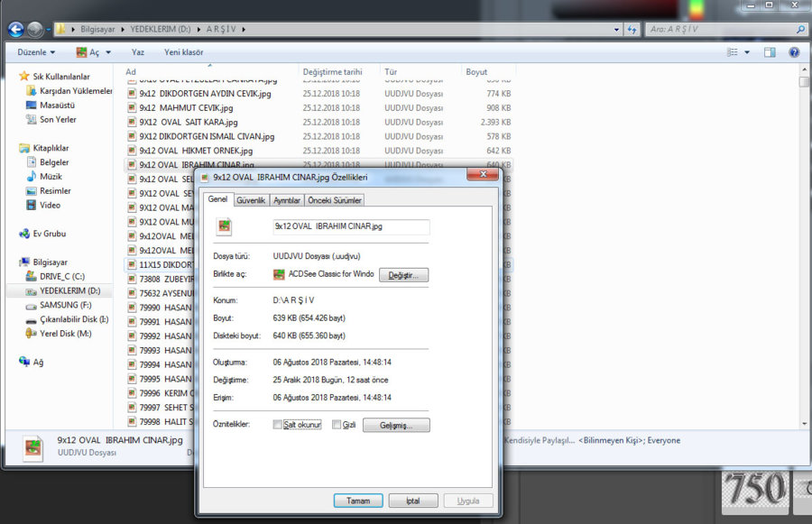Expand the view options dropdown arrow
This screenshot has width=812, height=524.
point(747,52)
